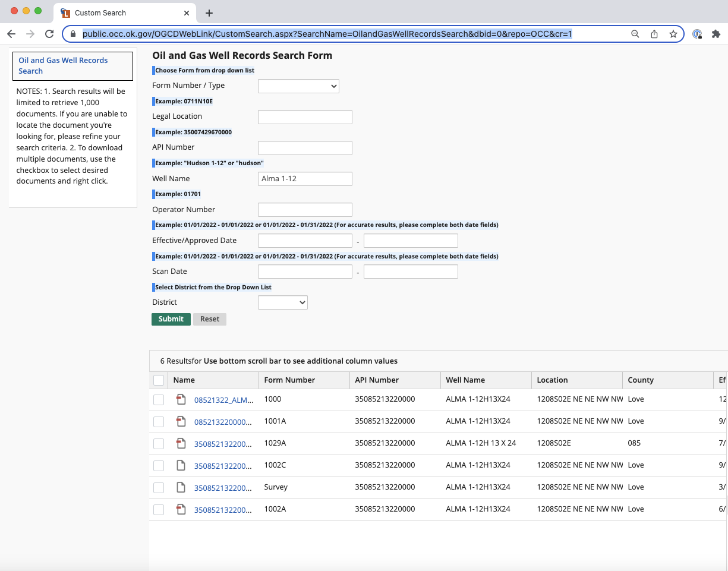Click the browser back arrow
Image resolution: width=728 pixels, height=571 pixels.
pyautogui.click(x=11, y=34)
